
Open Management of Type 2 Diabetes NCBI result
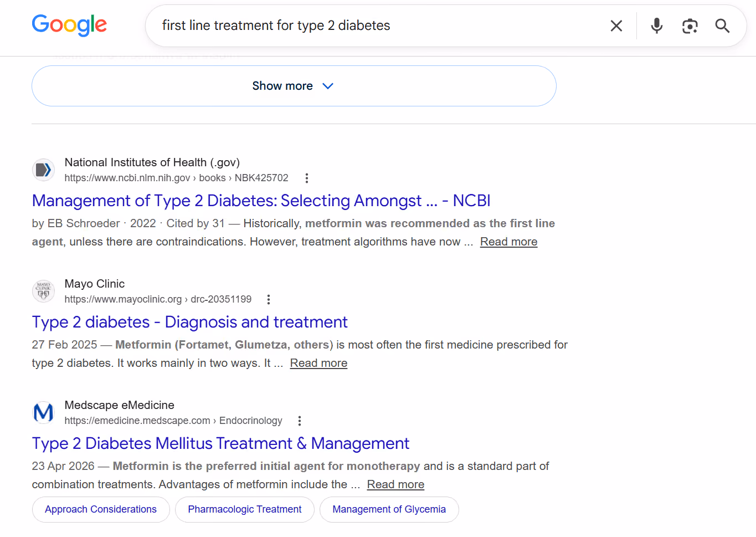(x=261, y=201)
